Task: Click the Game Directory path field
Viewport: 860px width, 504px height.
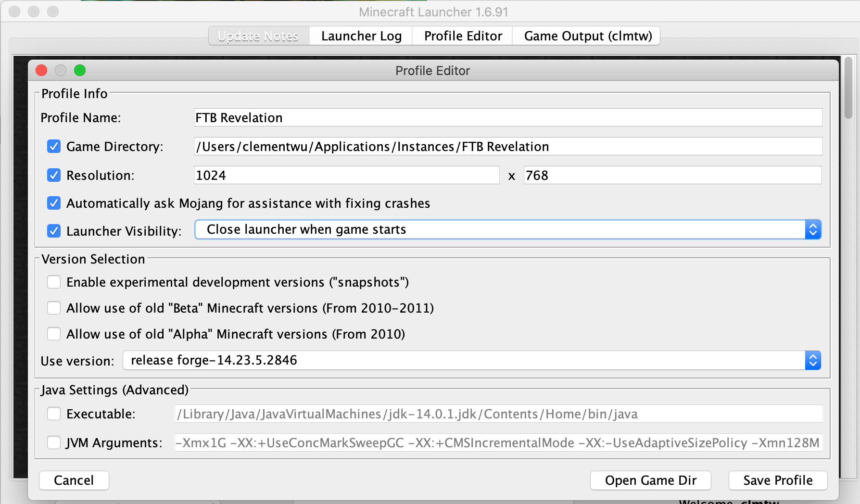Action: pos(508,146)
